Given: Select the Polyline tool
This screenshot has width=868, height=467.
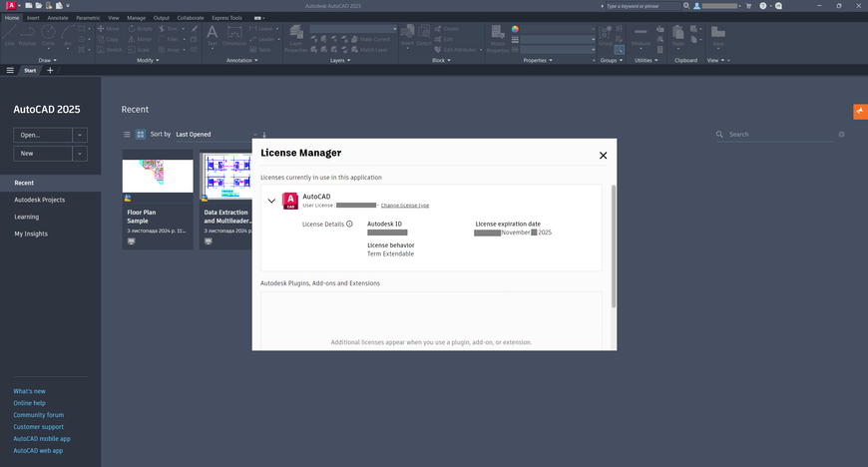Looking at the screenshot, I should 27,35.
